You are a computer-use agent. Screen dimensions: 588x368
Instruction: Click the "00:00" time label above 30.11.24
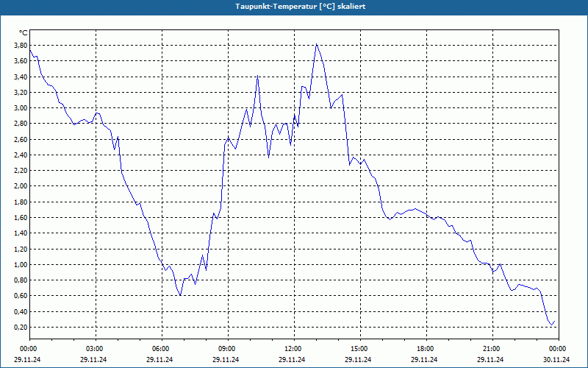click(x=556, y=349)
